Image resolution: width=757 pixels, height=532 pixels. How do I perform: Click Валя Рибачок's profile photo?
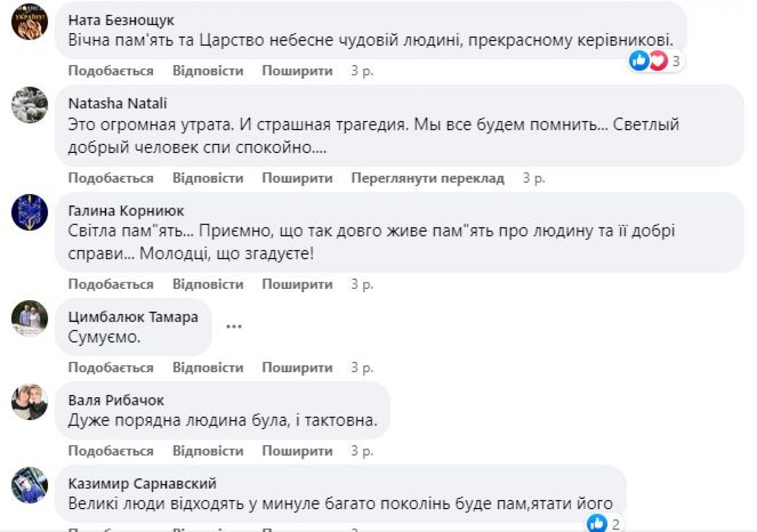(x=30, y=402)
